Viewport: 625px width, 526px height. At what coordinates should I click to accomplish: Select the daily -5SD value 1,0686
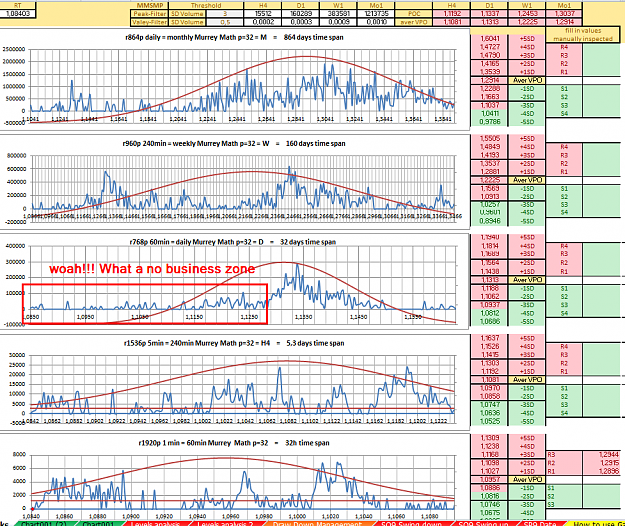pos(489,321)
